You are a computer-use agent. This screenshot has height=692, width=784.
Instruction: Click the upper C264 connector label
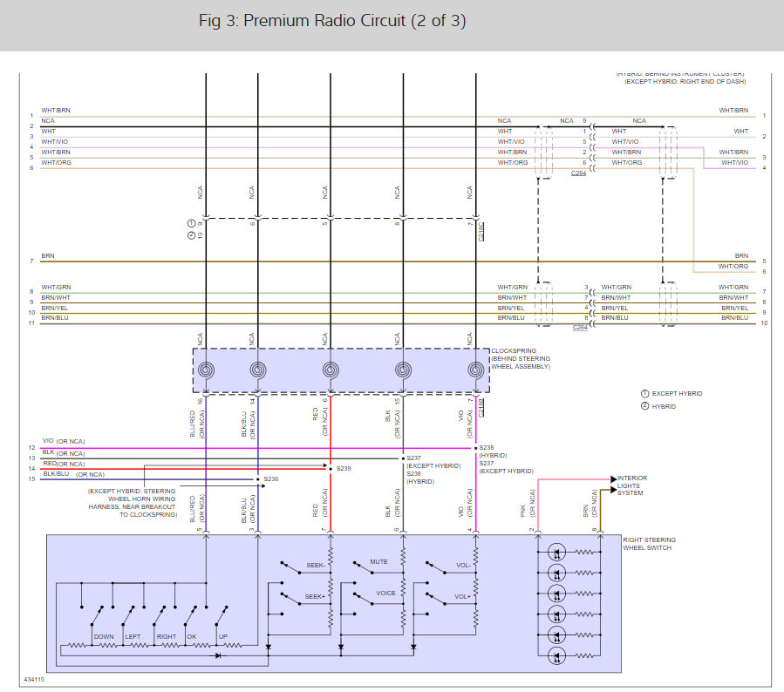coord(578,173)
